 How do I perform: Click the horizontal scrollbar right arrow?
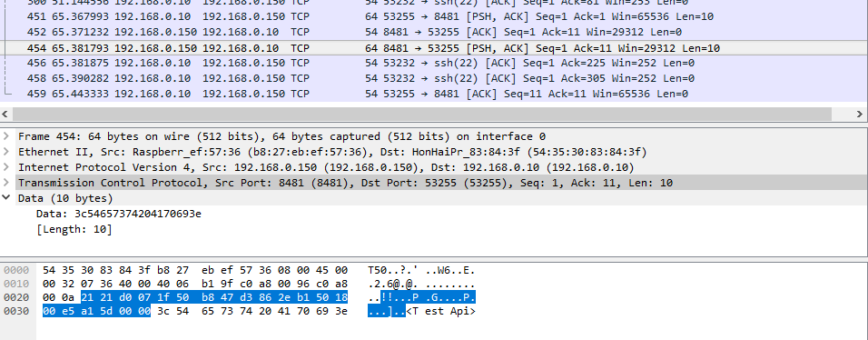click(x=860, y=115)
